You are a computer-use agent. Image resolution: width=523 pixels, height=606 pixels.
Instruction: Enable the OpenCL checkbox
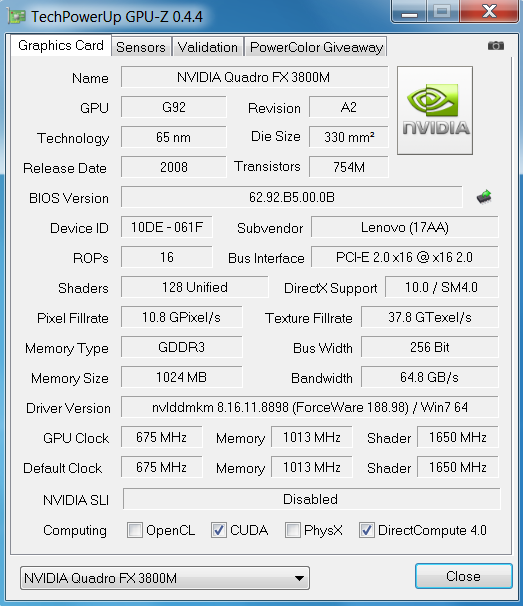click(135, 530)
